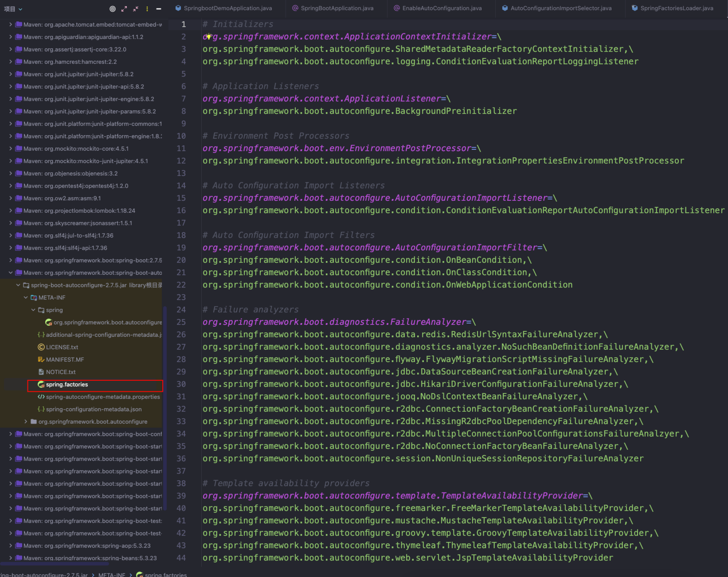Expand Maven org.springframework:spring-aop:5.3.23 node
The height and width of the screenshot is (577, 728).
click(x=11, y=546)
